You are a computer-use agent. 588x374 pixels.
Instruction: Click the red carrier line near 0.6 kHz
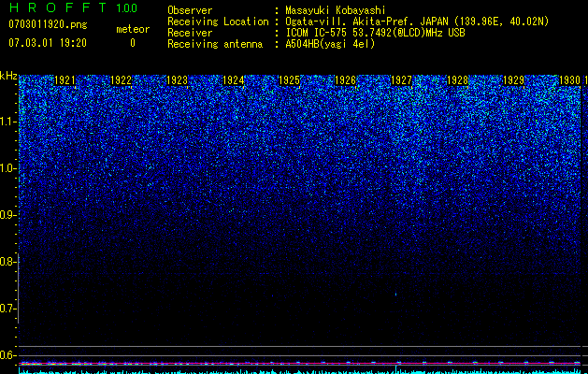[300, 364]
